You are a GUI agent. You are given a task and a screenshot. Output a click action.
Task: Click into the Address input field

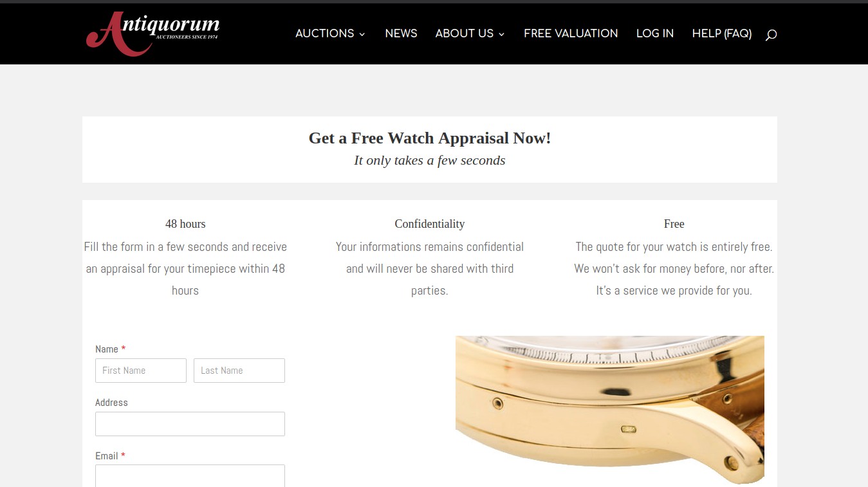190,424
